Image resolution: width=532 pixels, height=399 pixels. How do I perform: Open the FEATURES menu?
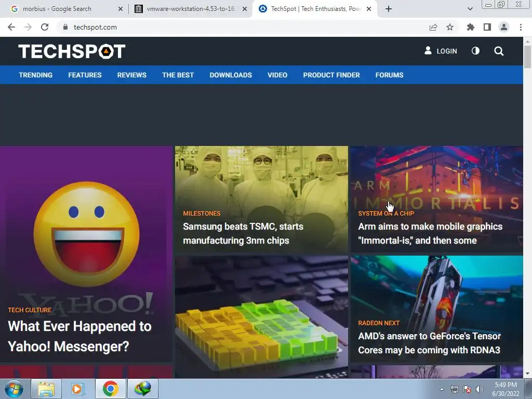pos(85,75)
